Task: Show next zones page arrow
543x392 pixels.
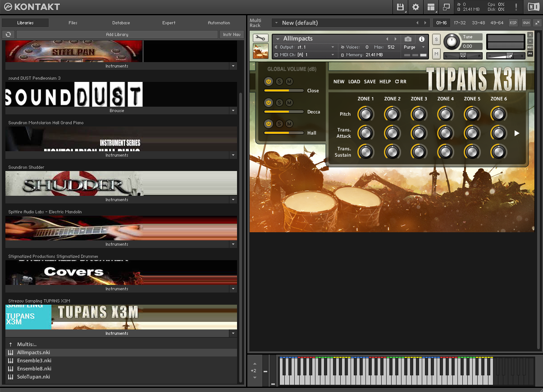Action: point(517,133)
